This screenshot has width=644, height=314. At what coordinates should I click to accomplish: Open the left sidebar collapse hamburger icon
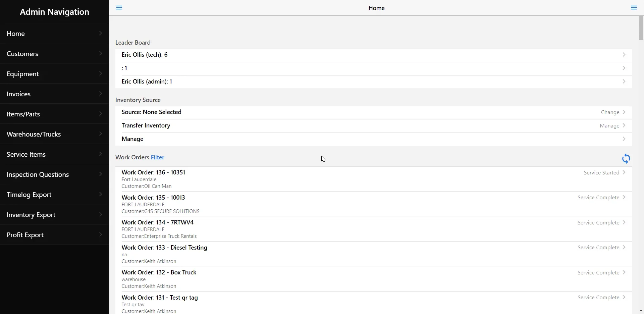(x=119, y=8)
